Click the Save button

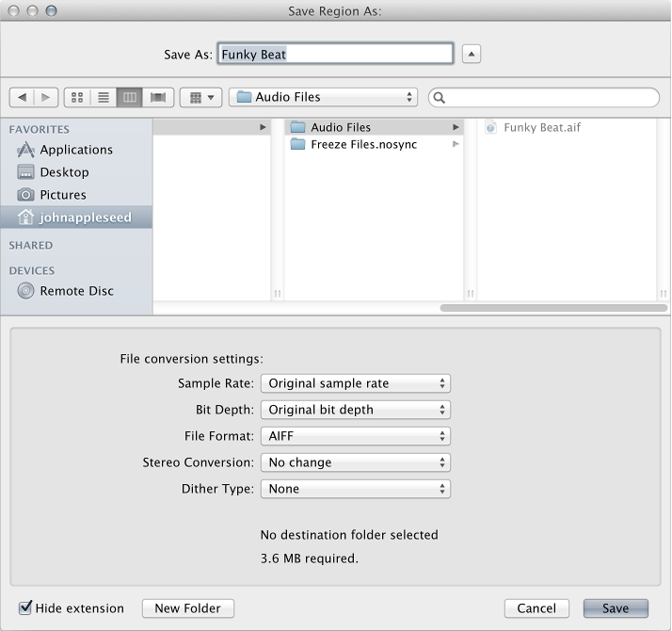[x=616, y=608]
